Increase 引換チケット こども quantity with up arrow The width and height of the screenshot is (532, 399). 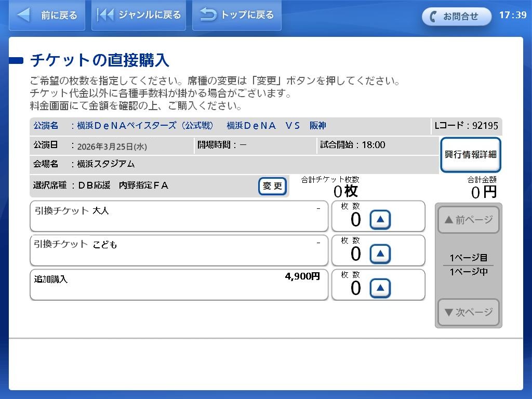[x=380, y=254]
